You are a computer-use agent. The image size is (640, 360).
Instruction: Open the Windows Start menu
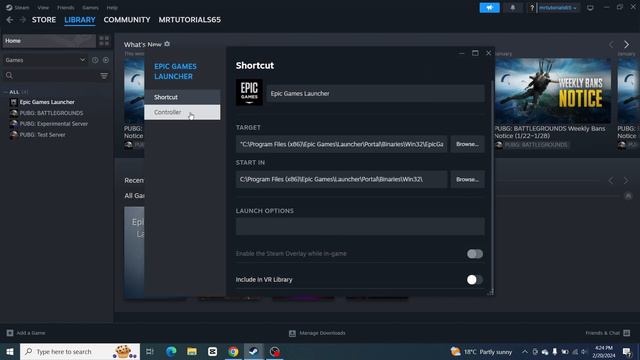9,351
